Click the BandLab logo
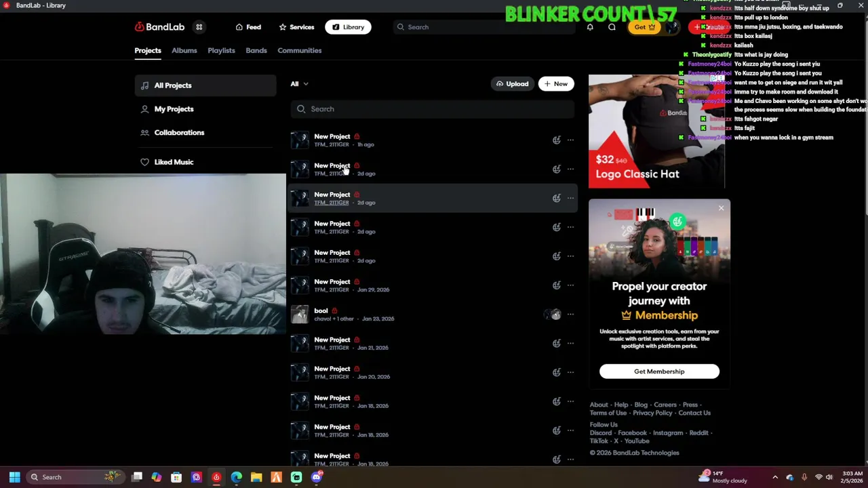The image size is (868, 488). [x=159, y=27]
